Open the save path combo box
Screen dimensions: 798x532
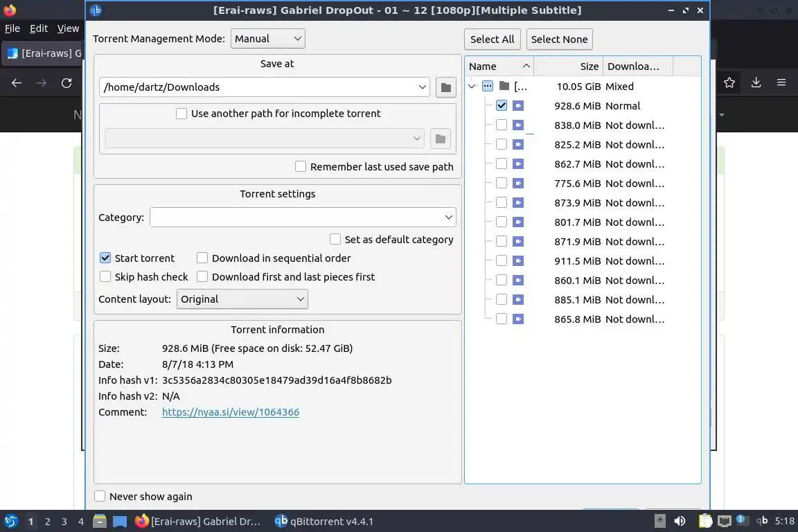point(264,87)
